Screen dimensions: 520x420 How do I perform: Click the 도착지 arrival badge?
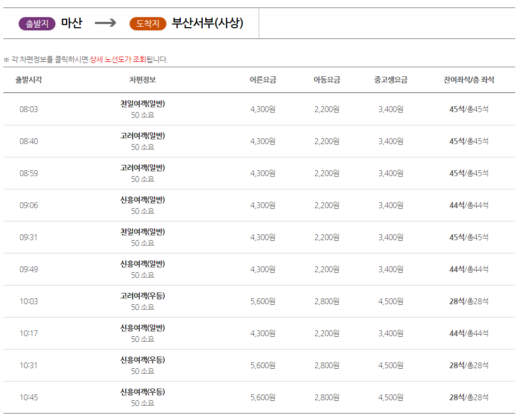coord(148,24)
